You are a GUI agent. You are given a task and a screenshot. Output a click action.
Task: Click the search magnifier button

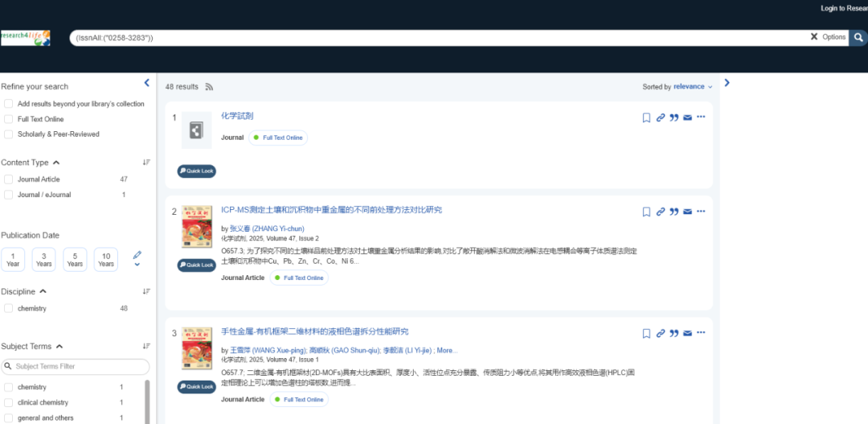858,37
